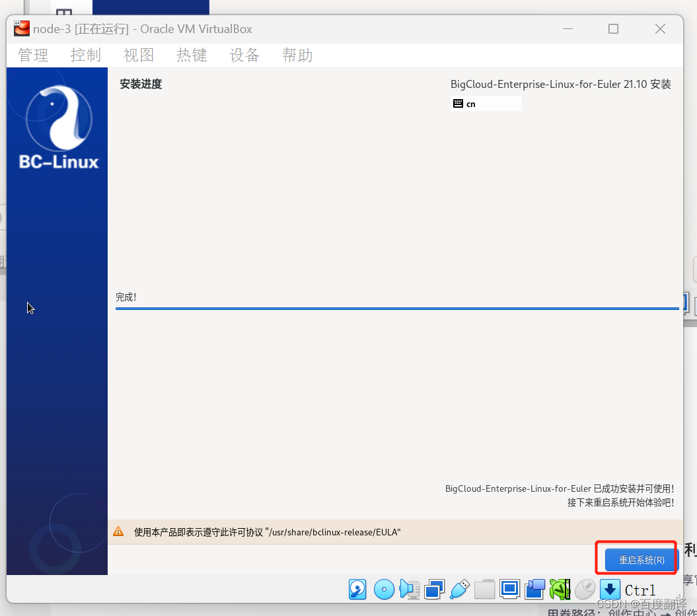Click the audio status icon in status bar
This screenshot has width=697, height=616.
(x=410, y=589)
